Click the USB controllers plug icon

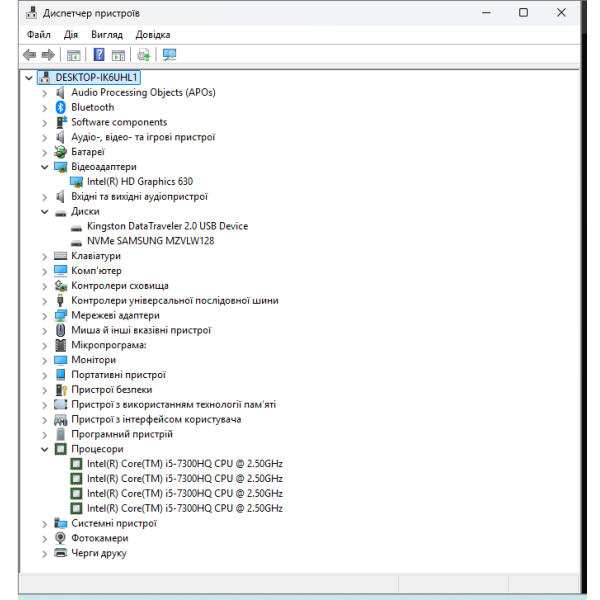click(60, 300)
